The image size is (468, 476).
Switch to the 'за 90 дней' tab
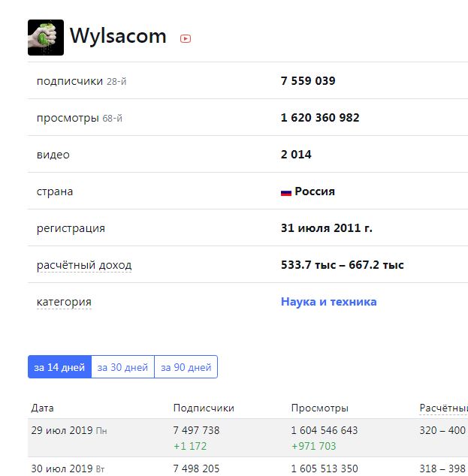(x=186, y=367)
